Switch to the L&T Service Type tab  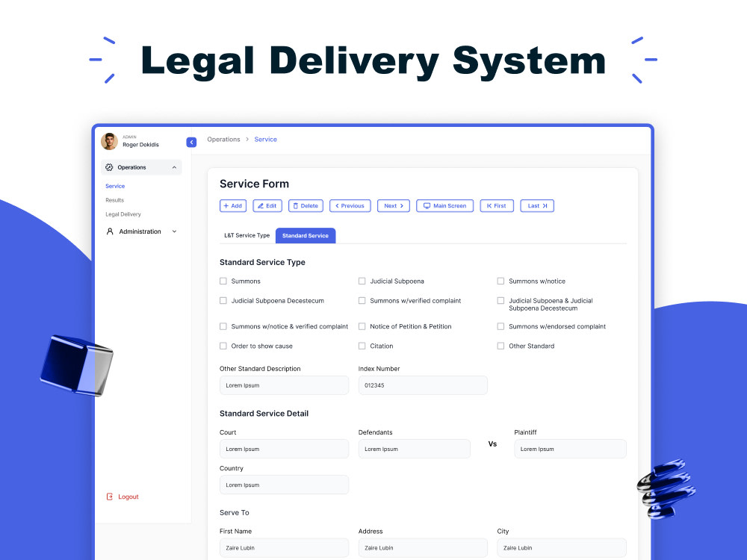(x=247, y=235)
